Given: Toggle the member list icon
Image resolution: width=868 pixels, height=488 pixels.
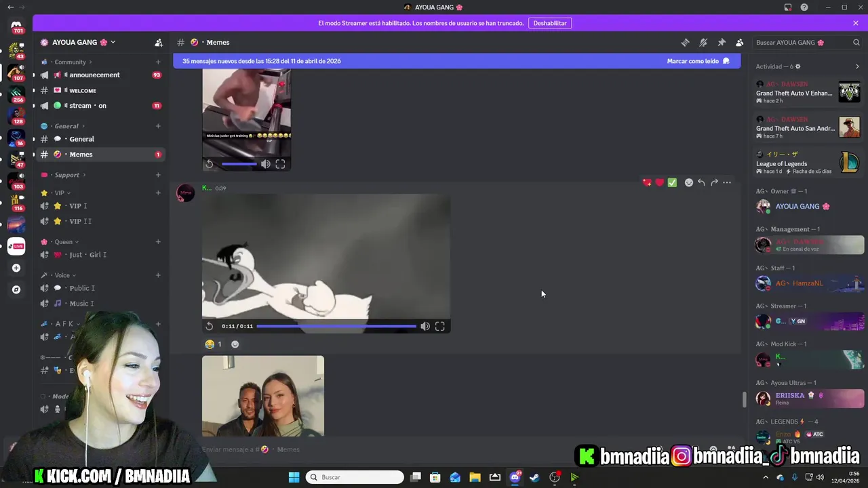Looking at the screenshot, I should pos(739,42).
